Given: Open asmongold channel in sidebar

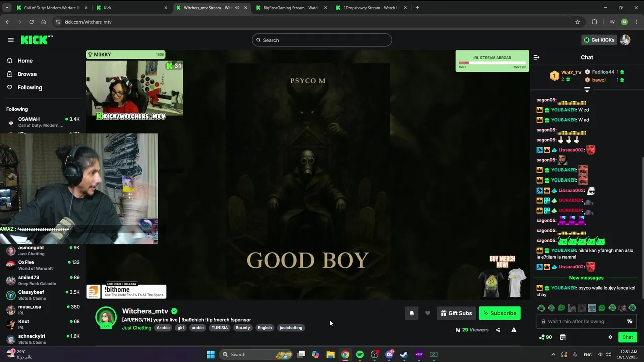Looking at the screenshot, I should click(43, 251).
